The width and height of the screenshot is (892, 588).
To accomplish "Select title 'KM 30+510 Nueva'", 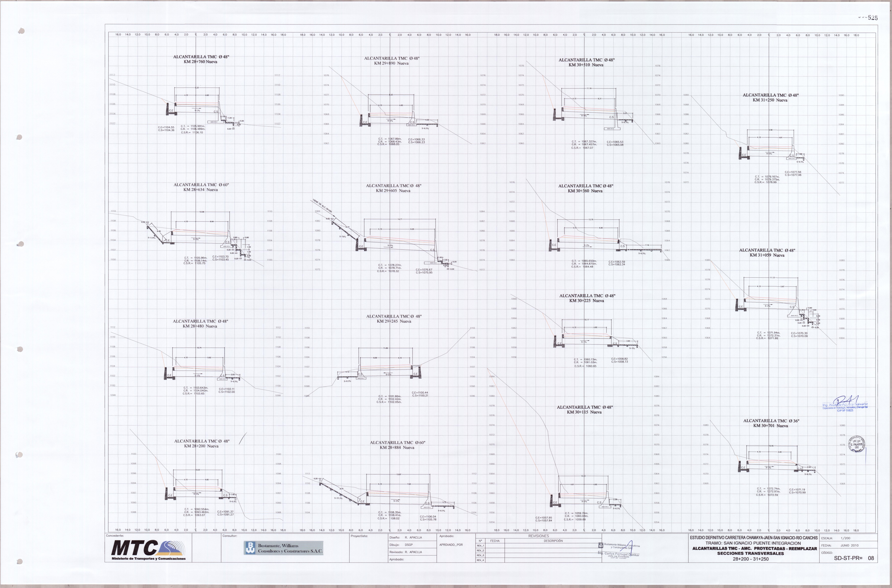I will [x=586, y=65].
